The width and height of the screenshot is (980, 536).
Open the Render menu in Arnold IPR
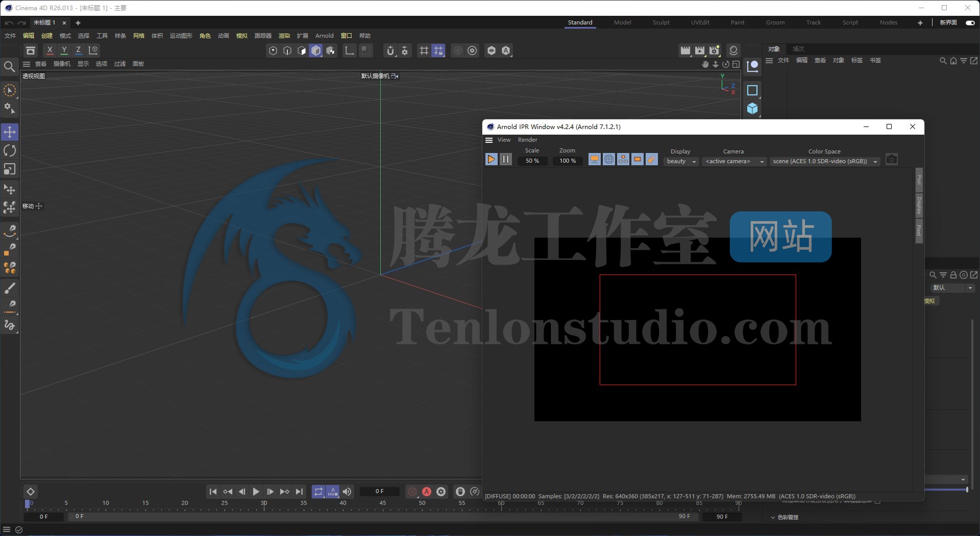point(527,140)
